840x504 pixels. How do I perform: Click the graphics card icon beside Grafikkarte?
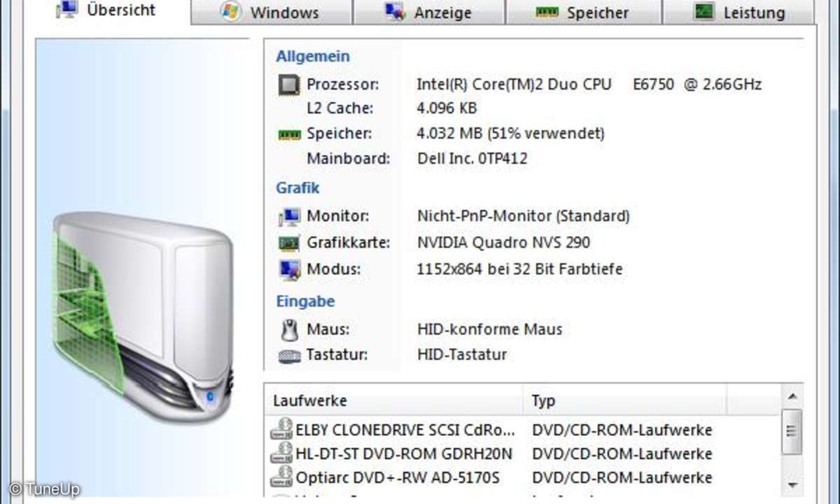[x=289, y=243]
